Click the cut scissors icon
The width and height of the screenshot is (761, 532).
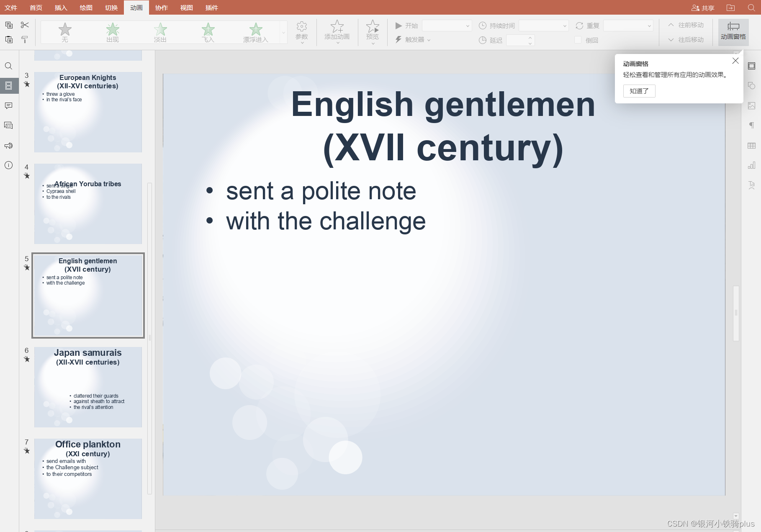point(25,25)
